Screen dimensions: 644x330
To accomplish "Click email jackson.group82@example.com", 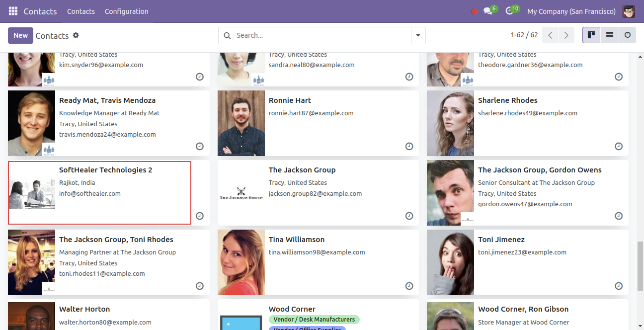I will pyautogui.click(x=315, y=194).
